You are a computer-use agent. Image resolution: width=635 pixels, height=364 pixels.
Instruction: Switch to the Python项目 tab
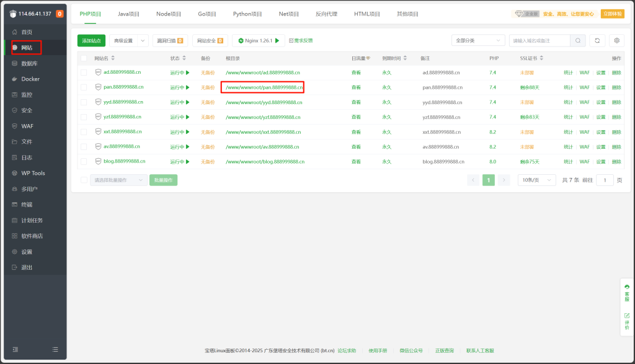click(247, 14)
